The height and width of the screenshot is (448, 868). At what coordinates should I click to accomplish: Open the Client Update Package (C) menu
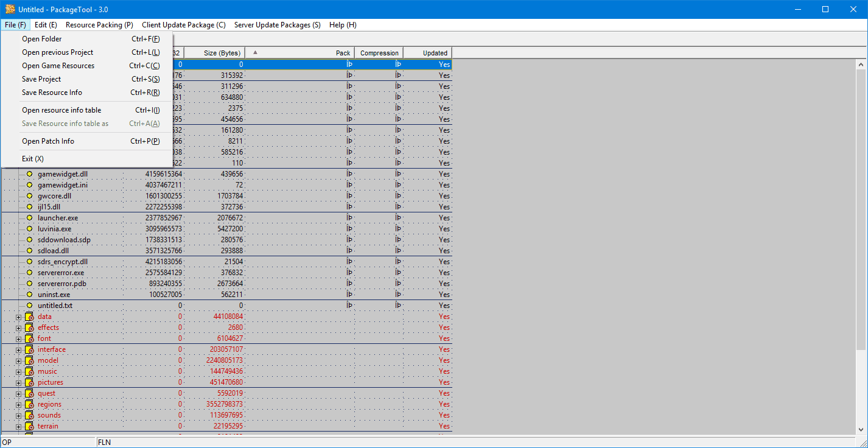tap(184, 25)
